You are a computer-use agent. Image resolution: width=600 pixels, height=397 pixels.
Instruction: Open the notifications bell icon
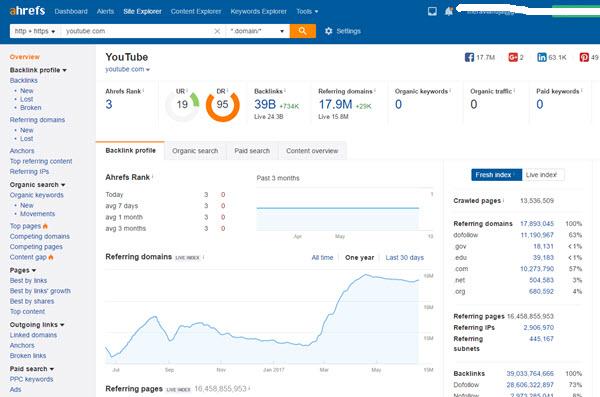coord(449,11)
